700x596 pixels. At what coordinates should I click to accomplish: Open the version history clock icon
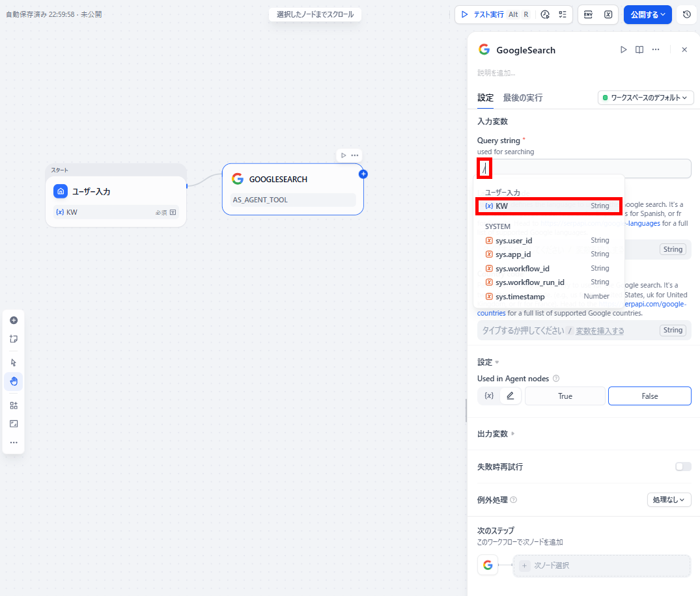(686, 15)
